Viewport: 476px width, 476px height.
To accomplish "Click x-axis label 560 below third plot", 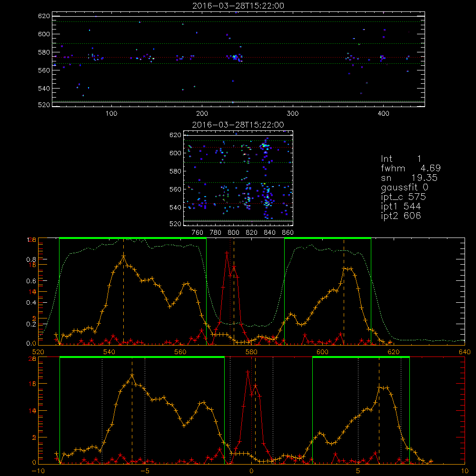I will 180,352.
